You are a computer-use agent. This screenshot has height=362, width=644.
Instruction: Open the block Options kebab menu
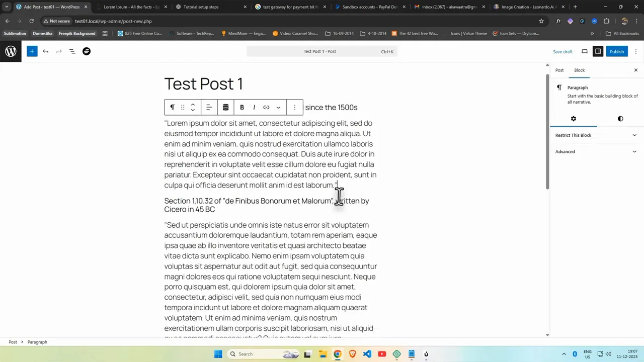pos(294,107)
